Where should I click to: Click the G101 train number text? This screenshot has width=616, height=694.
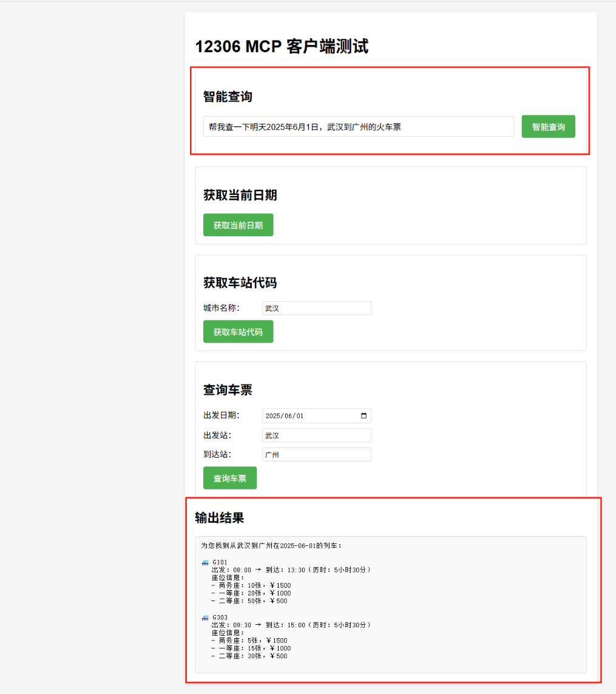[x=220, y=563]
